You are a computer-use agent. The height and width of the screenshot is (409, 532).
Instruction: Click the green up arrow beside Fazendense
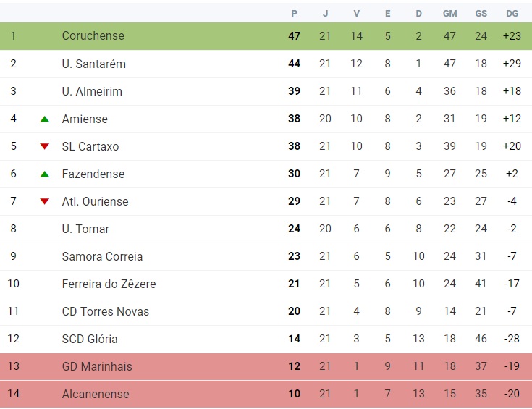coord(45,174)
